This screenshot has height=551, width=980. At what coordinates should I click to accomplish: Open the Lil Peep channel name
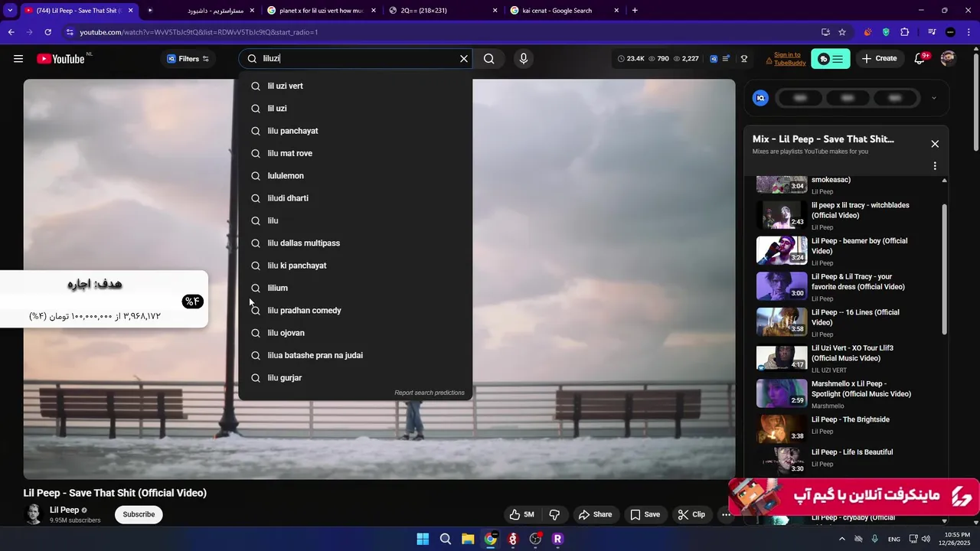click(x=64, y=510)
